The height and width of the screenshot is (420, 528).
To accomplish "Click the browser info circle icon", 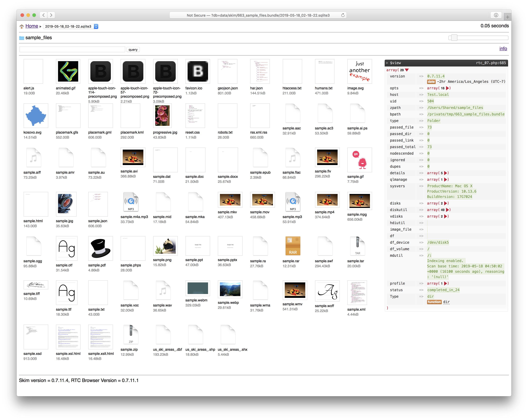I will [496, 15].
